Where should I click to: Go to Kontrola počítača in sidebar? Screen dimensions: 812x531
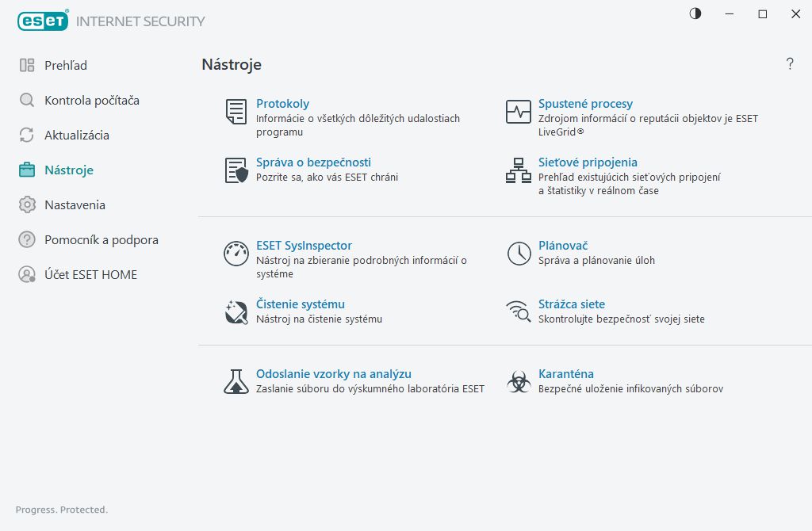(91, 101)
